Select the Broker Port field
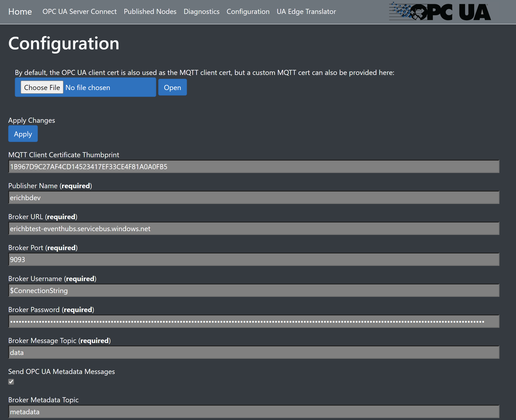 coord(254,259)
